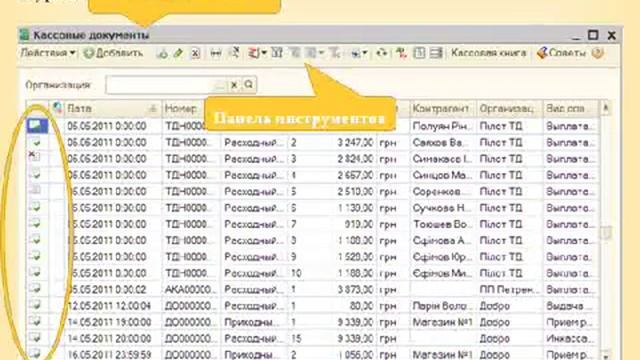Expand the arrow beside the red toolbar icon
Viewport: 640px width, 360px height.
[x=264, y=53]
